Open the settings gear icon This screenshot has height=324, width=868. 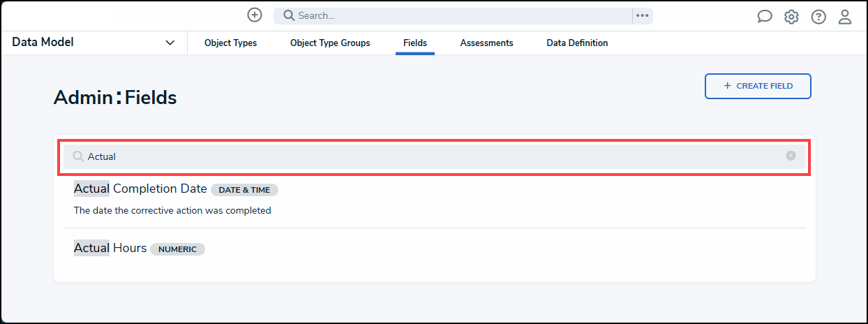[791, 17]
